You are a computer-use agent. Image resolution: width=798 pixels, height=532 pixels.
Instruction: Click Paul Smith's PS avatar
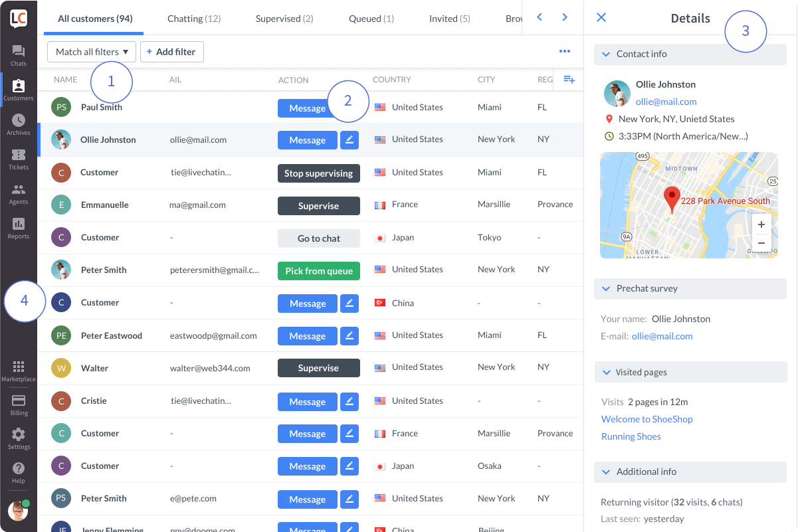click(x=62, y=107)
